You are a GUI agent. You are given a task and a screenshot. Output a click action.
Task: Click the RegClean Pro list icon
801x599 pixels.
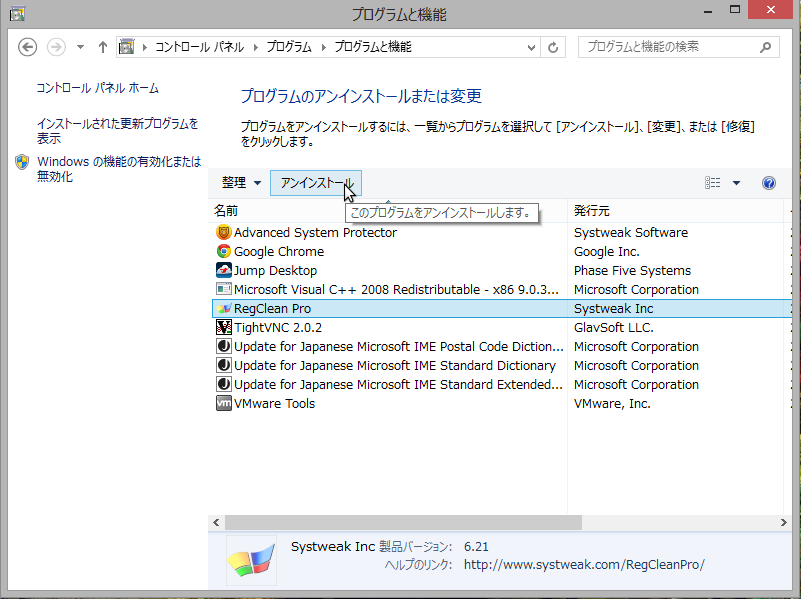[223, 308]
